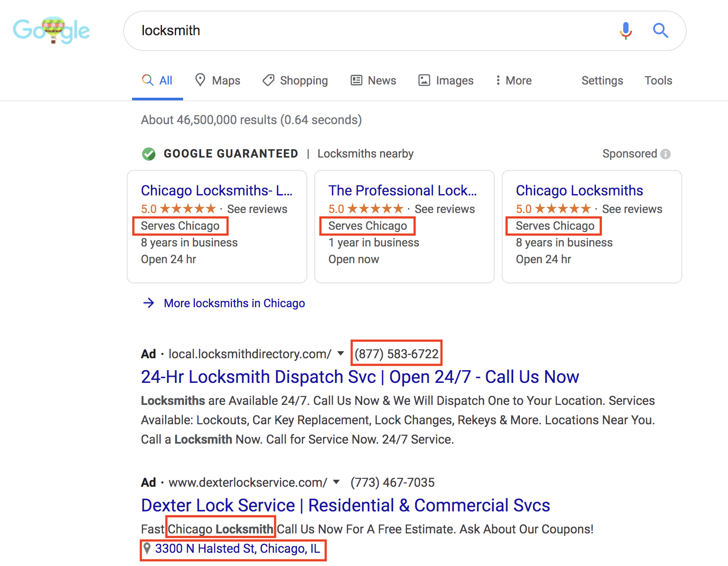Open the ad dropdown beside local.locksmithdirectory.com
Viewport: 728px width, 566px height.
[x=341, y=353]
